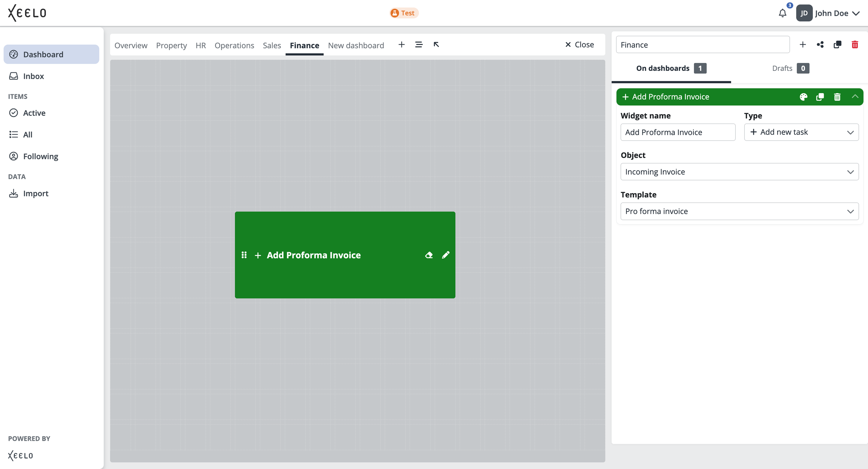The width and height of the screenshot is (868, 469).
Task: Open the Template dropdown
Action: tap(739, 211)
